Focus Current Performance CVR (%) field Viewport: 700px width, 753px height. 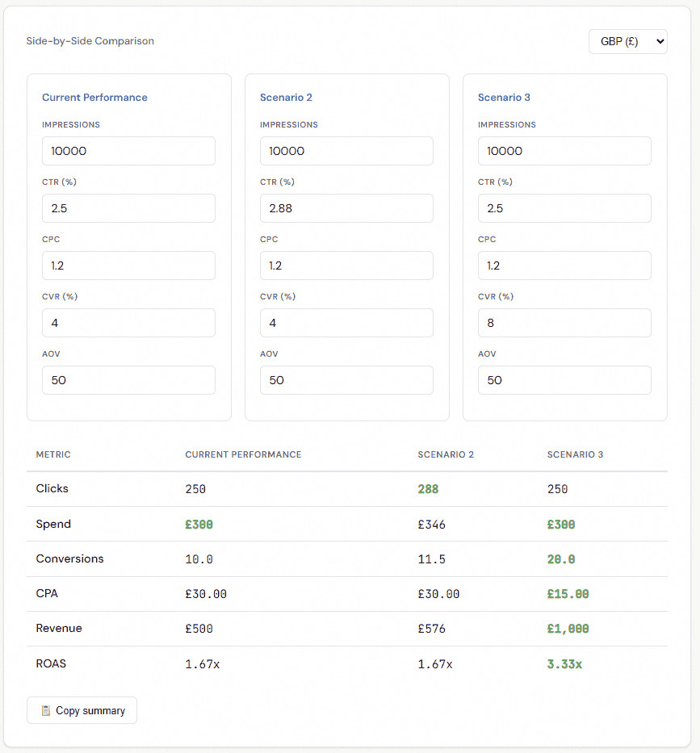128,323
